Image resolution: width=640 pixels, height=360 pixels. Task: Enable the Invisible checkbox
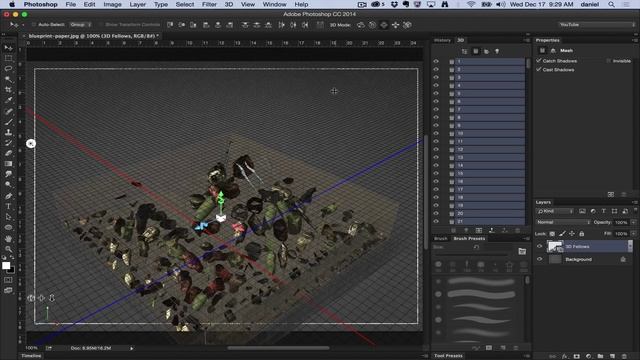[x=609, y=61]
